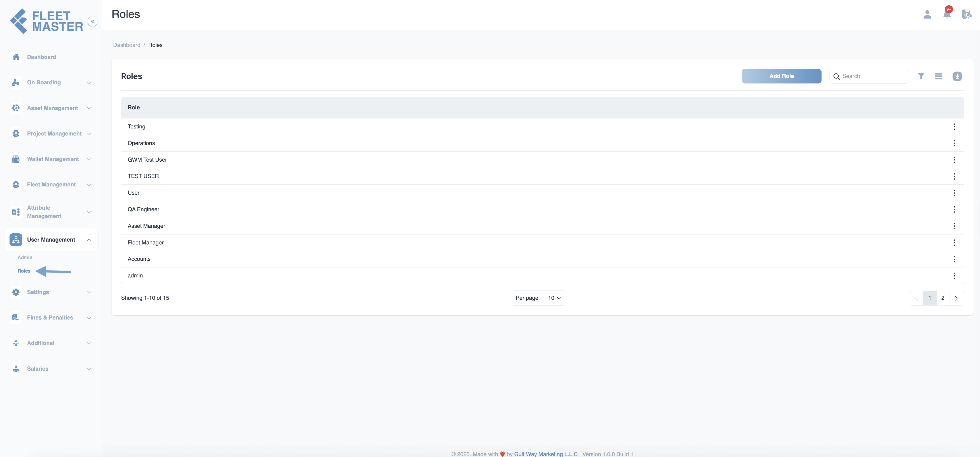Image resolution: width=980 pixels, height=457 pixels.
Task: Expand Wallet Management chevron
Action: 89,159
